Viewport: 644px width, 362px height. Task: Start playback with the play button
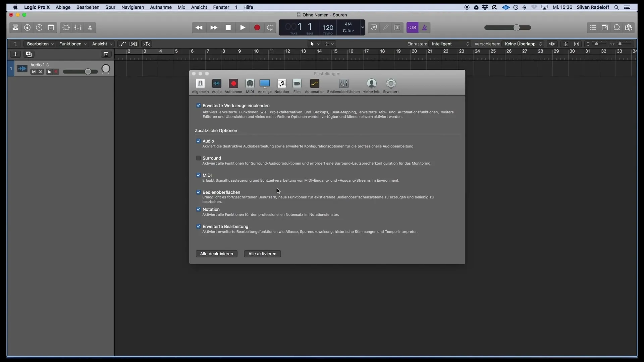click(243, 27)
